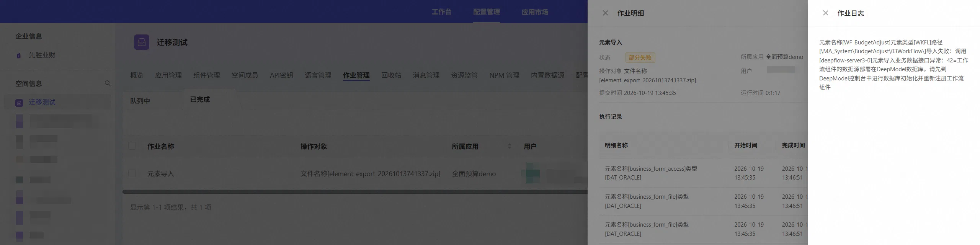Screen dimensions: 980x245
Task: Switch to the 内置数据源 tab
Action: (x=547, y=75)
